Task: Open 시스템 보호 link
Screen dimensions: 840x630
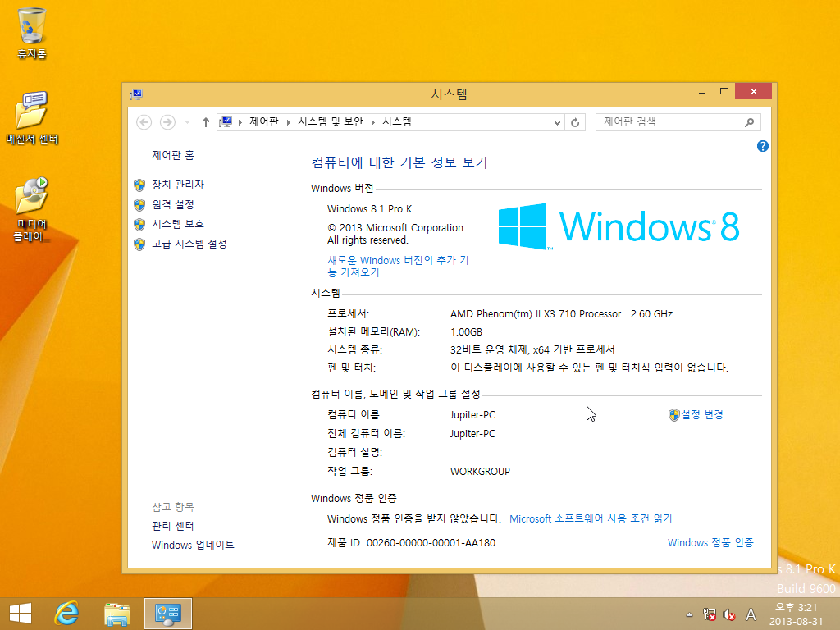Action: [x=178, y=223]
